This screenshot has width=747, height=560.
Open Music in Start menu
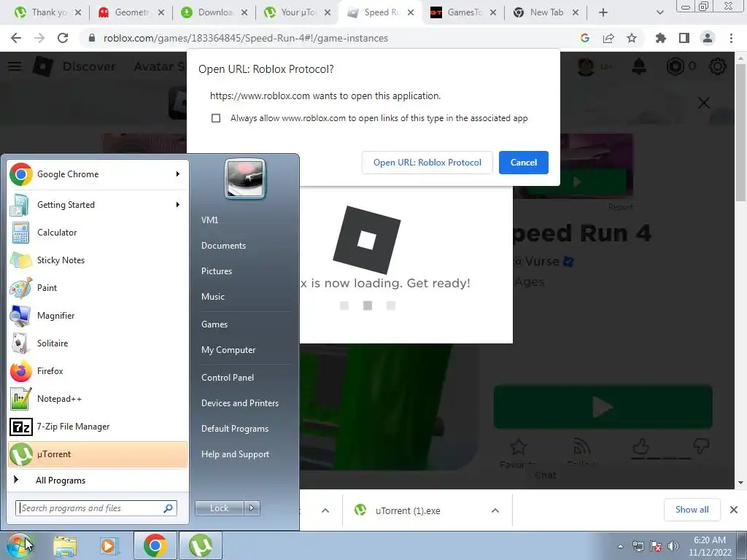coord(213,297)
